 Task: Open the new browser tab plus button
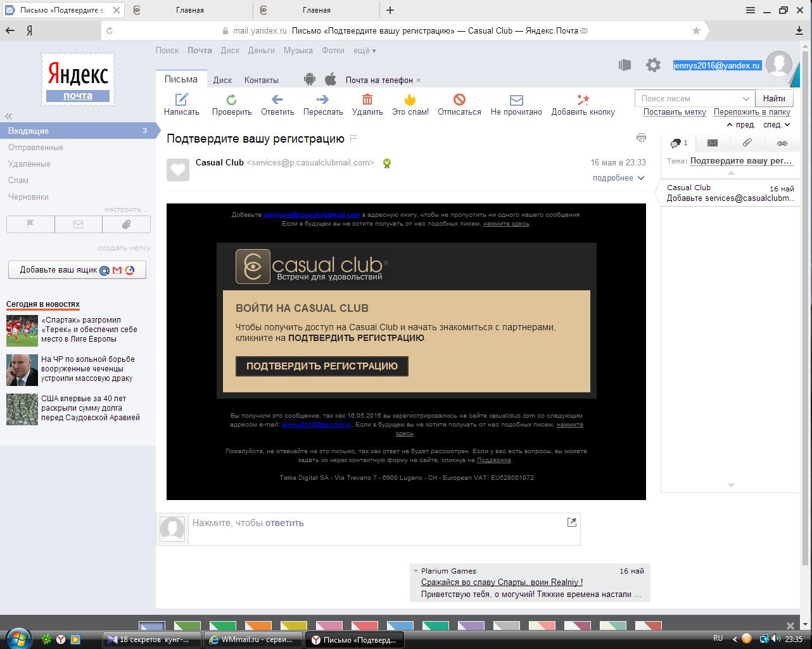click(x=390, y=10)
